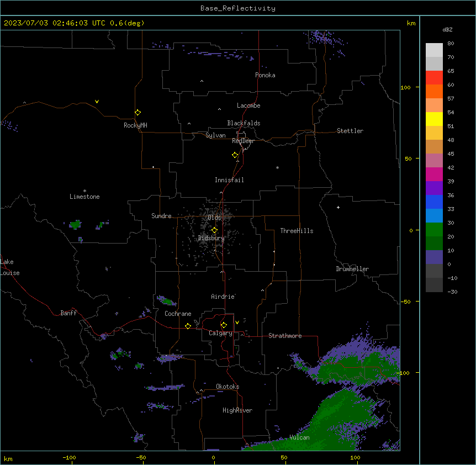Click the Ponoka city label

tap(265, 75)
